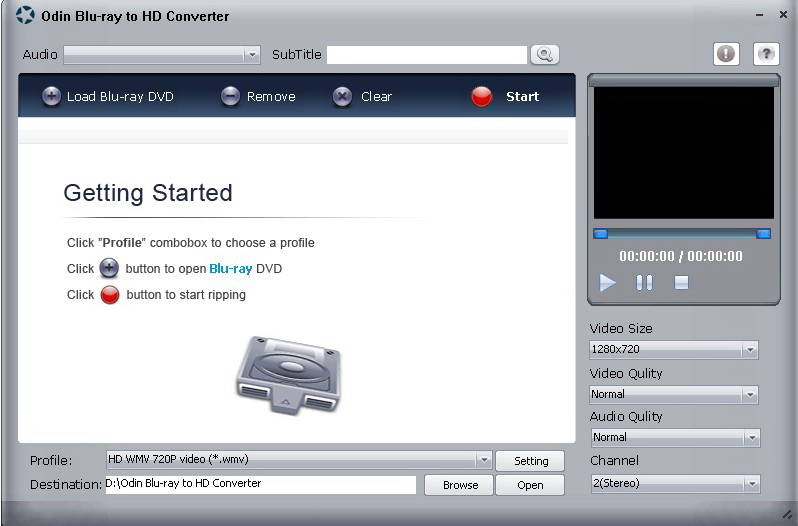Click the Start toolbar label
The width and height of the screenshot is (798, 526).
pos(522,97)
